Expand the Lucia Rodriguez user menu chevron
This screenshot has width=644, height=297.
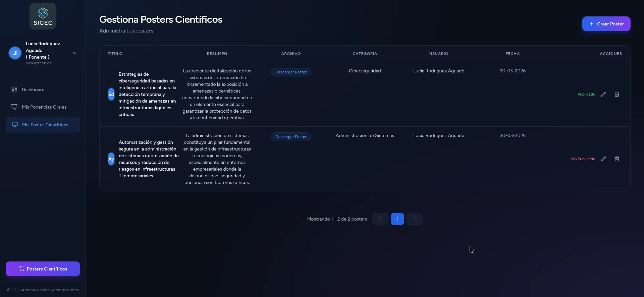coord(75,53)
